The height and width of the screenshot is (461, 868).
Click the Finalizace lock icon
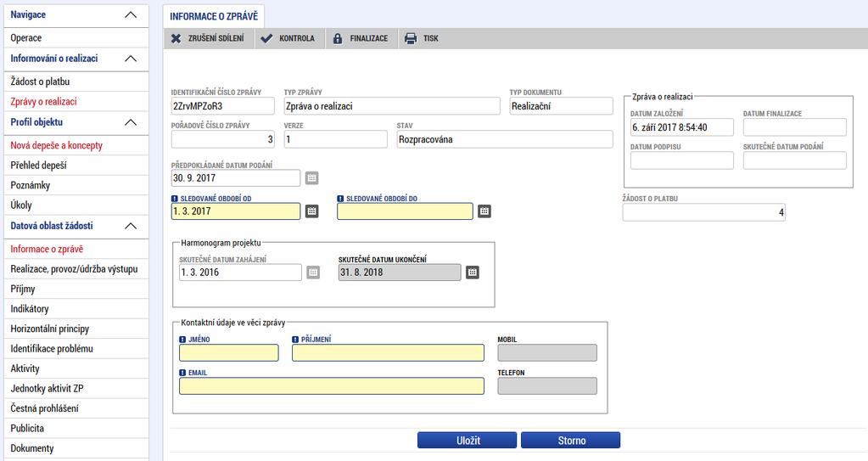(337, 38)
